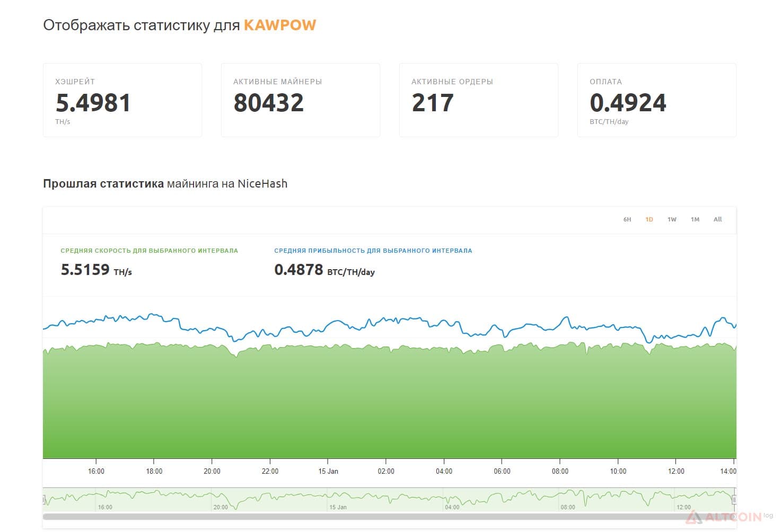Image resolution: width=781 pixels, height=532 pixels.
Task: Click the blue average profitability legend label
Action: [373, 251]
